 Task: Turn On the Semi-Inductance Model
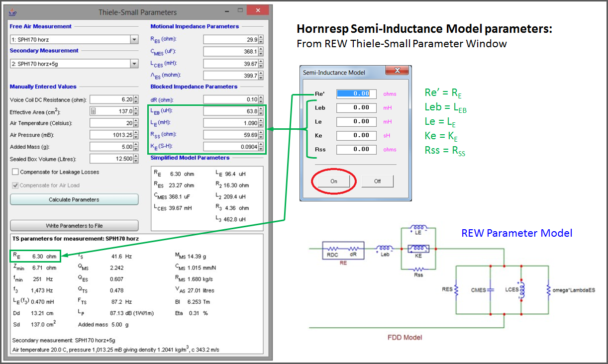(x=334, y=181)
